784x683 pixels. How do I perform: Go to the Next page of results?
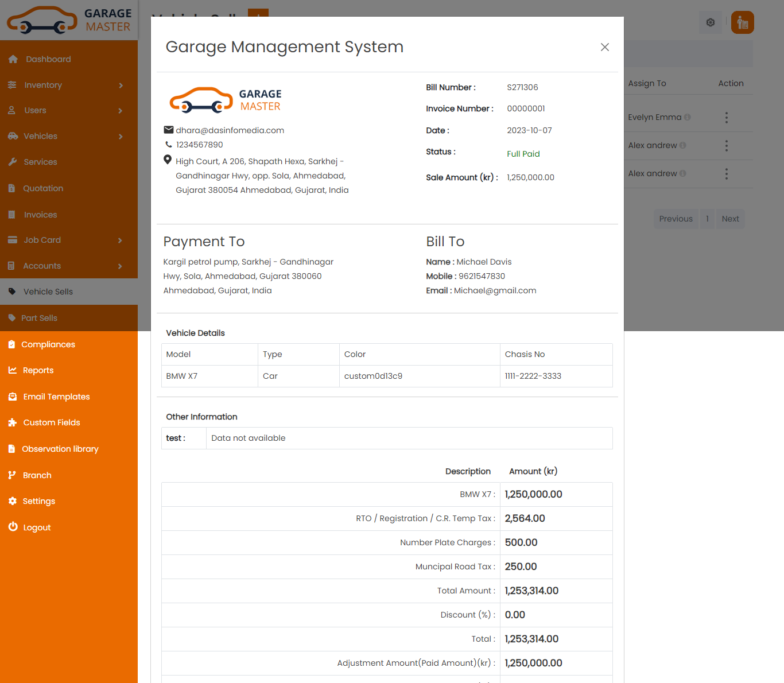[x=730, y=219]
